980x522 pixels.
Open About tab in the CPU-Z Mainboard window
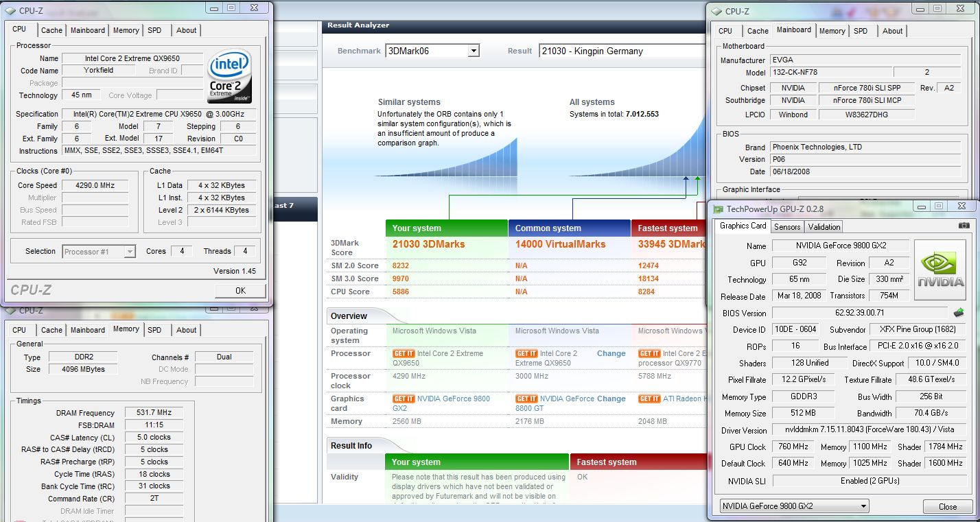892,31
